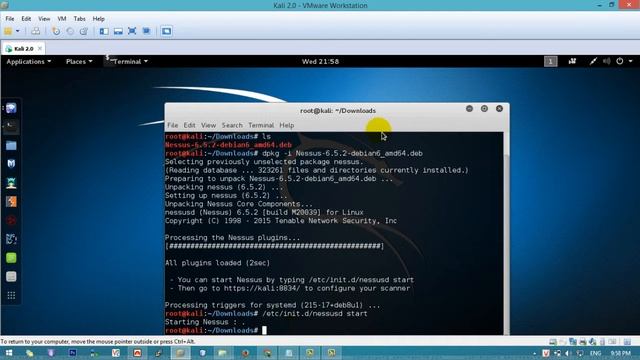Show all applications grid in Kali dock
The width and height of the screenshot is (640, 360).
pyautogui.click(x=11, y=295)
